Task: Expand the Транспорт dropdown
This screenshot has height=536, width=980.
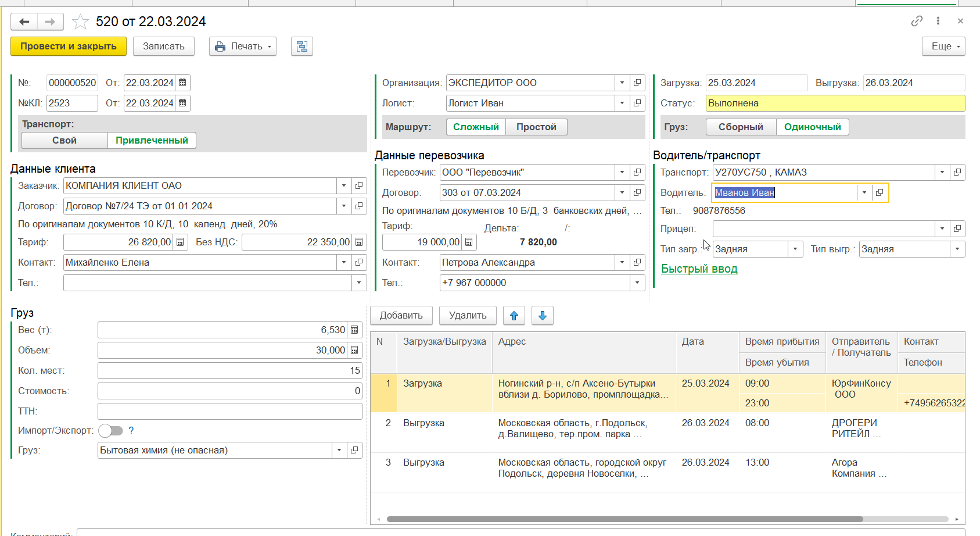Action: (942, 172)
